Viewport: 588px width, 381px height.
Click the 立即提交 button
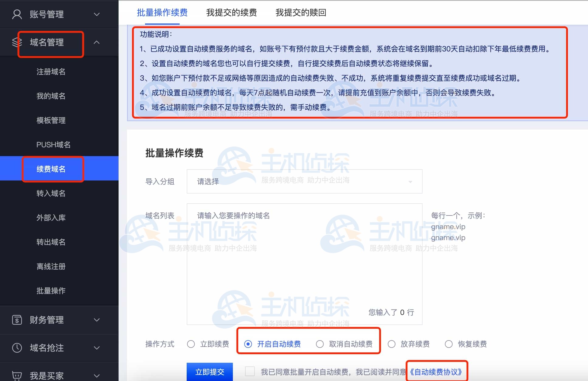click(209, 372)
